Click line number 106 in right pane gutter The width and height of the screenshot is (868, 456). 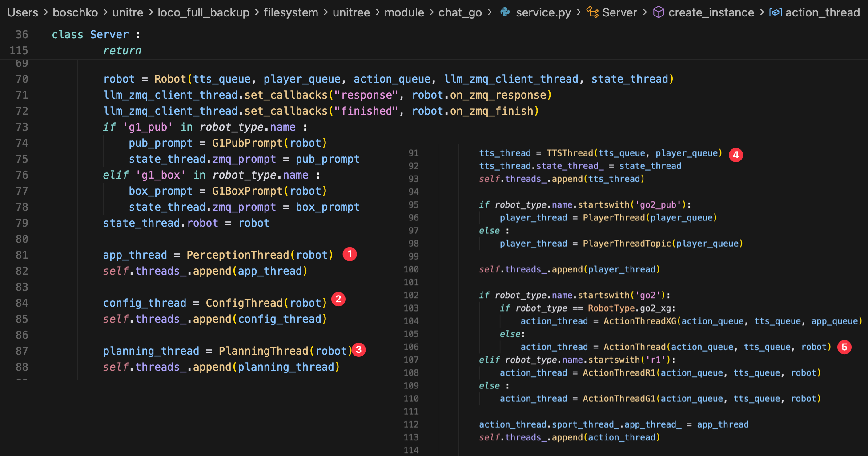pos(411,347)
